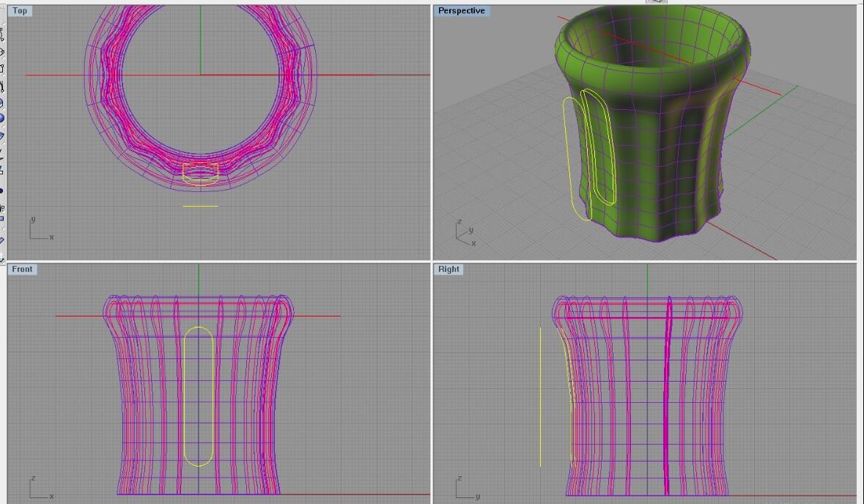Click the dark blue point dot icon
Screen dimensions: 864x504
click(1, 191)
